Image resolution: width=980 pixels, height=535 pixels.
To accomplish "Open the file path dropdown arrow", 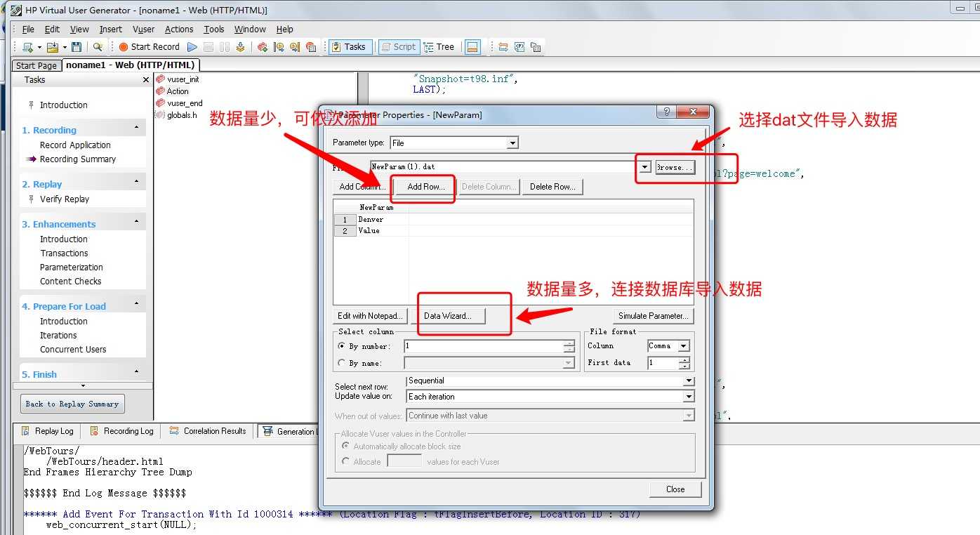I will (644, 167).
